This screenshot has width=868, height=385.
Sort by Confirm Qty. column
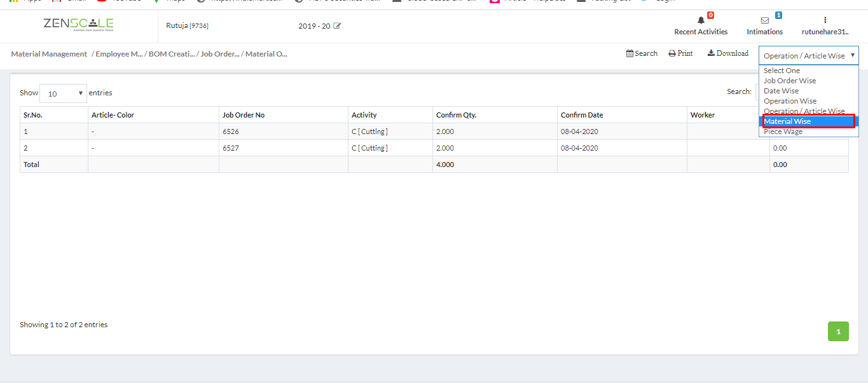(495, 115)
